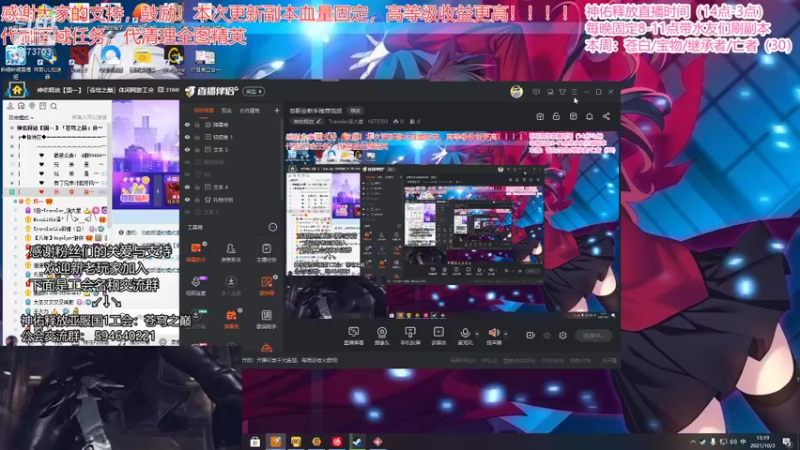The image size is (800, 450).
Task: Click the Steam icon in taskbar
Action: coord(357,441)
